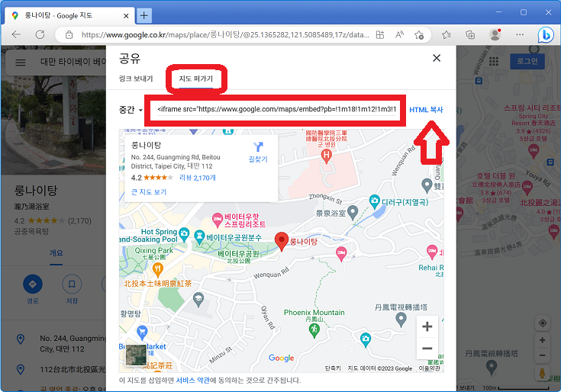
Task: Zoom in on the embedded preview map
Action: [427, 326]
